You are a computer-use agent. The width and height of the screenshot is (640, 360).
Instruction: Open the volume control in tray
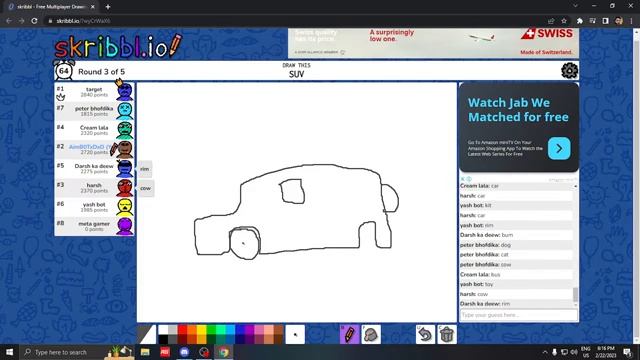574,352
